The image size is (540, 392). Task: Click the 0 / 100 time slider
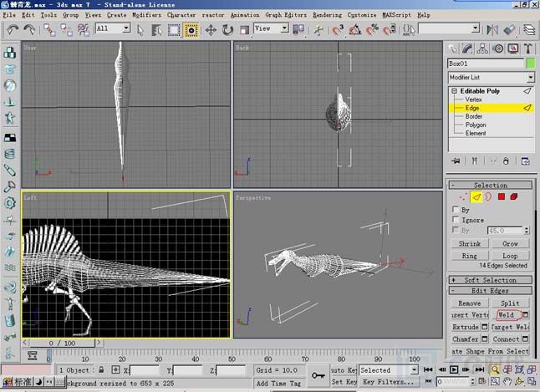[x=62, y=343]
